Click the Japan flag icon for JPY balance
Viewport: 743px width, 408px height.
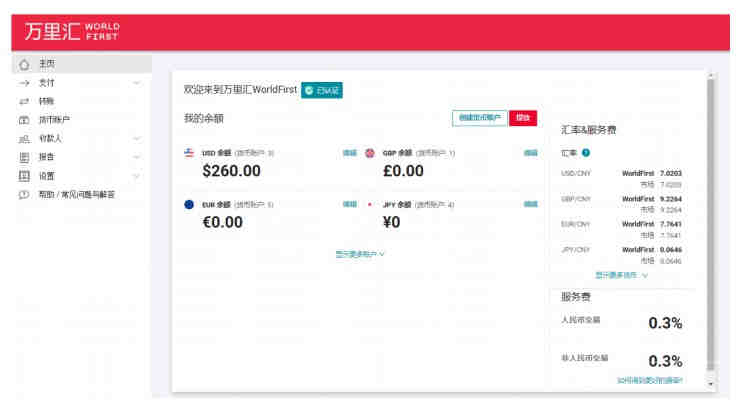[370, 204]
